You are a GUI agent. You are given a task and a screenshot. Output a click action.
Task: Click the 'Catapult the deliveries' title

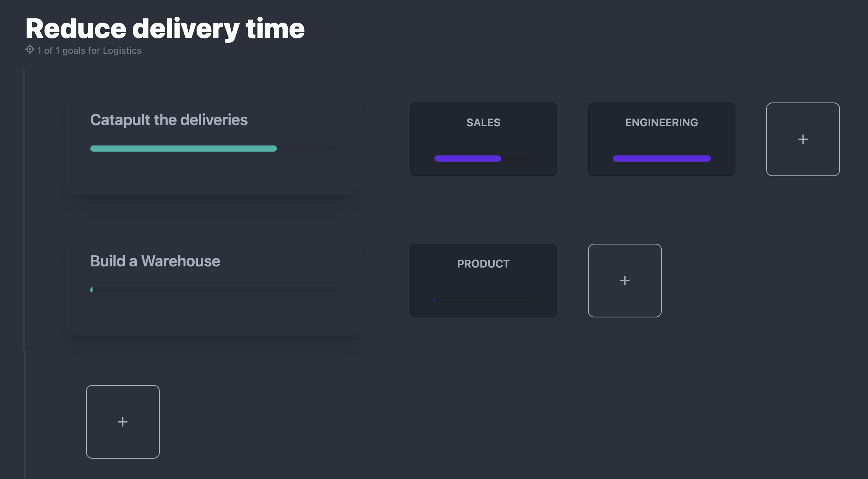pyautogui.click(x=169, y=120)
